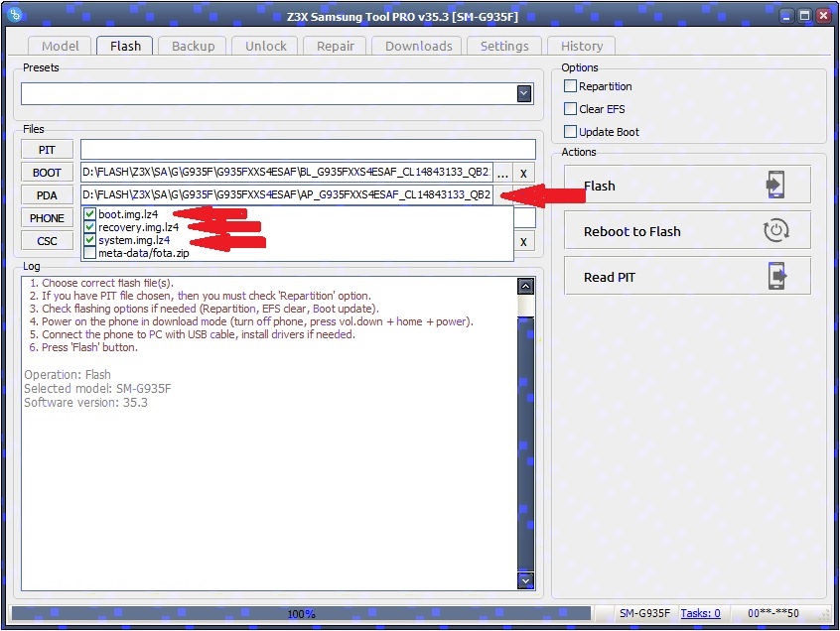This screenshot has width=840, height=631.
Task: Click SM-G935F in the status bar
Action: click(x=644, y=613)
